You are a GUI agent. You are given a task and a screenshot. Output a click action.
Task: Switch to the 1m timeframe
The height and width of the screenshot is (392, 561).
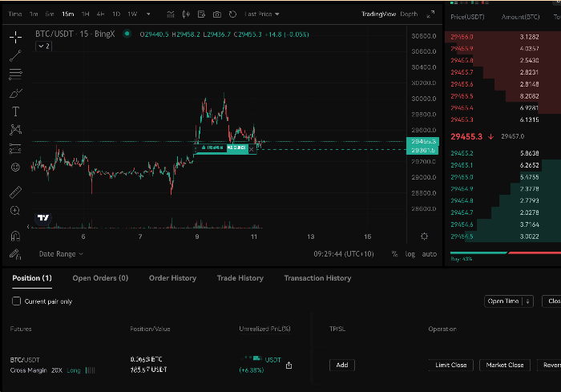tap(34, 14)
